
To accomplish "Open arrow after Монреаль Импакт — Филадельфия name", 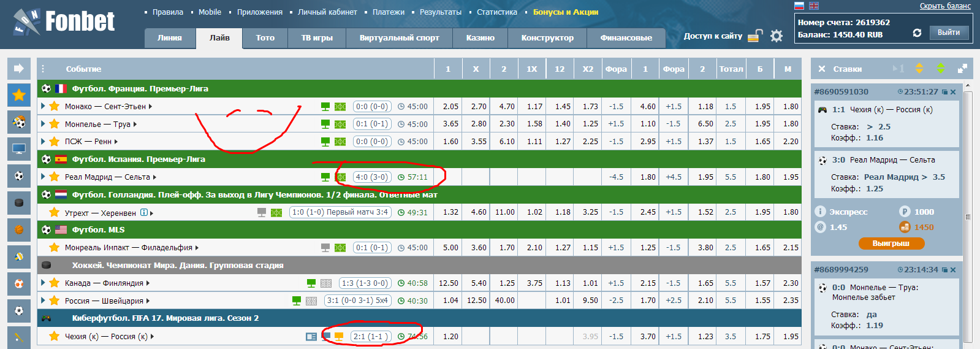I will (x=197, y=248).
